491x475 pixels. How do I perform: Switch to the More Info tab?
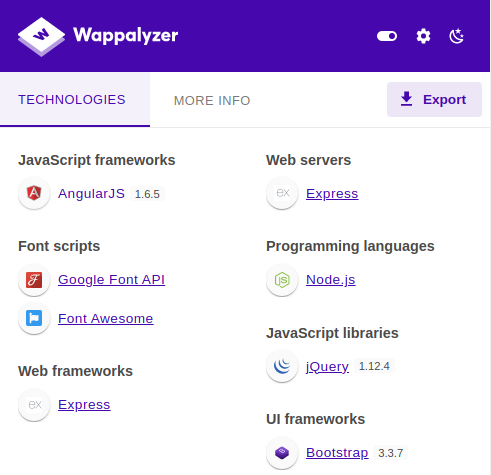(x=212, y=100)
